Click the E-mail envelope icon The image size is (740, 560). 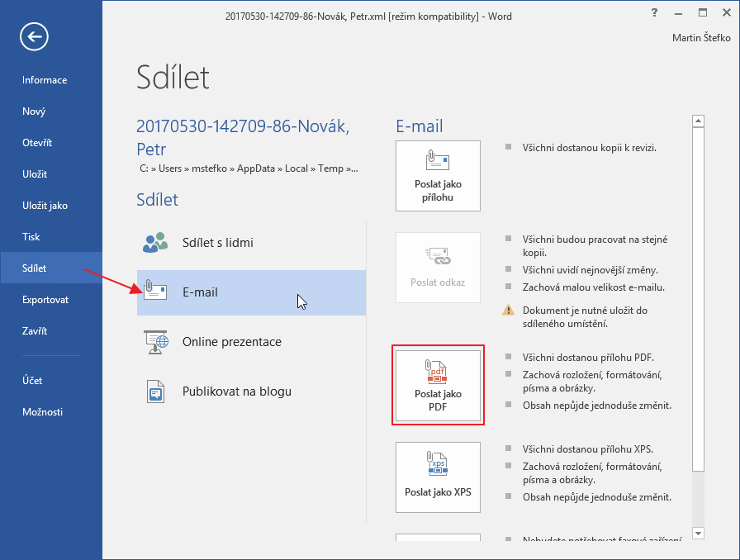154,291
